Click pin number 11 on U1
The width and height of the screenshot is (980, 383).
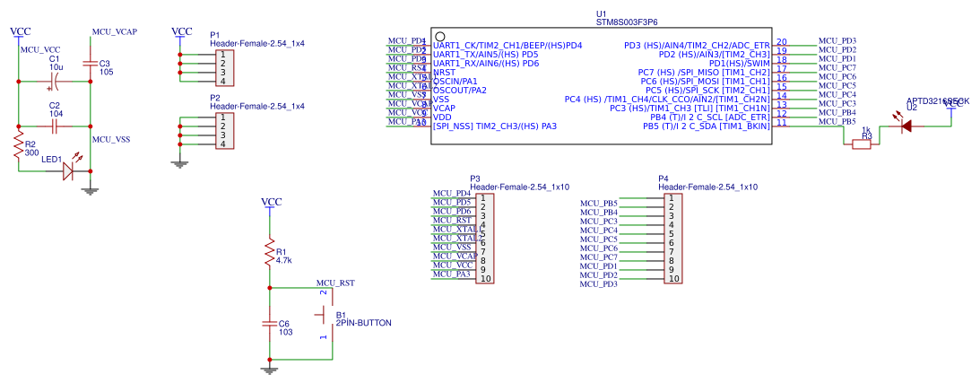pos(781,123)
